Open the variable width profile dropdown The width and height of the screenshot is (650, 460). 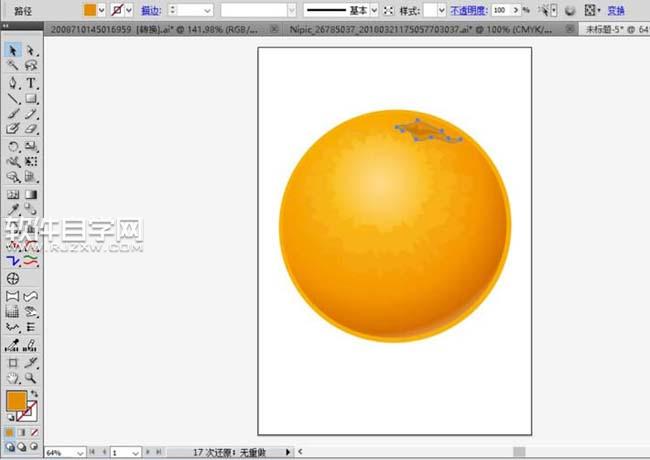[292, 10]
